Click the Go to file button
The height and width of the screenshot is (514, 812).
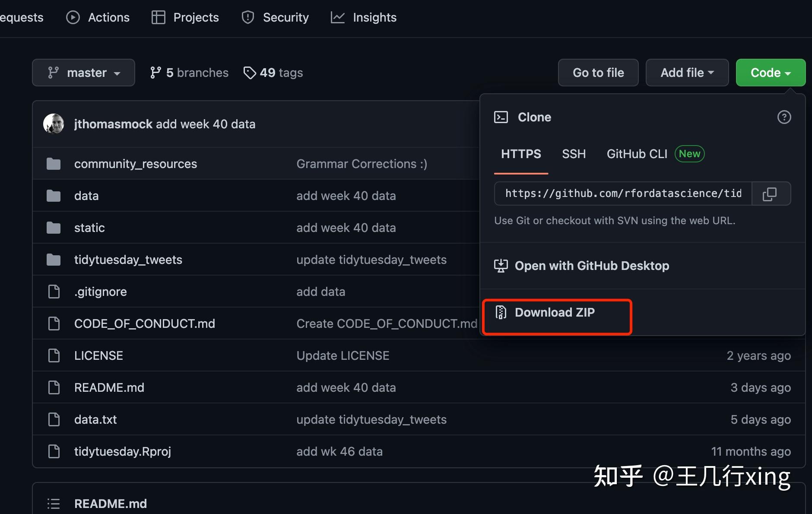click(598, 73)
